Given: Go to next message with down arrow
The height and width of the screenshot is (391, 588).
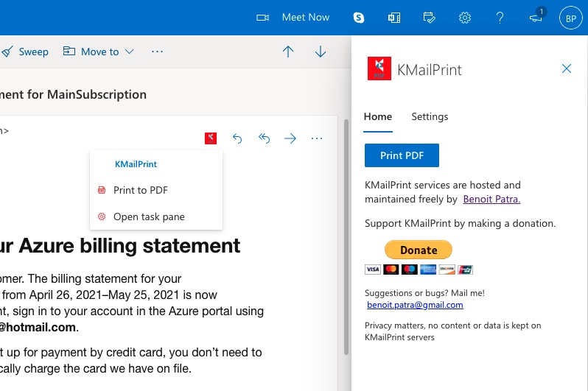Looking at the screenshot, I should (321, 52).
